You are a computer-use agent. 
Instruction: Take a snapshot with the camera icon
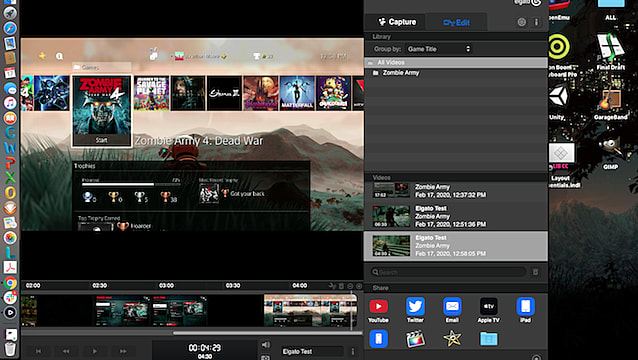click(265, 358)
